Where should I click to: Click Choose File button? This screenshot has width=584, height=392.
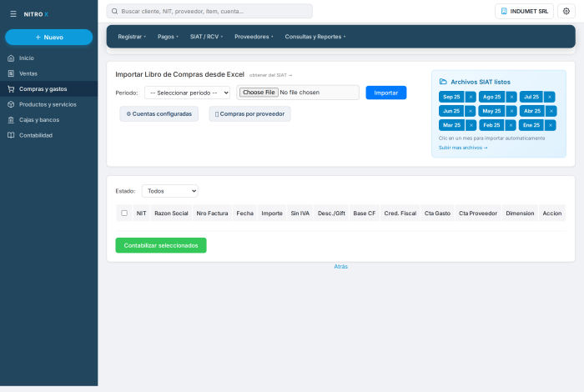[x=259, y=93]
